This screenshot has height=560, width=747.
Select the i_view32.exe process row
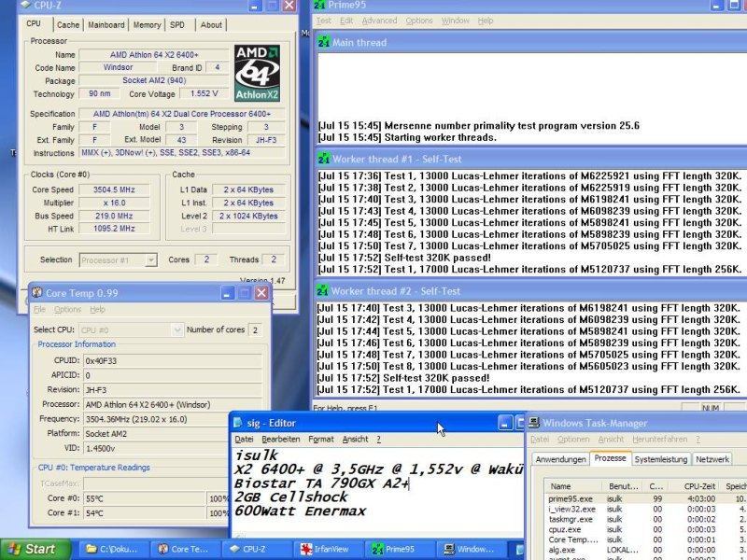pos(646,509)
